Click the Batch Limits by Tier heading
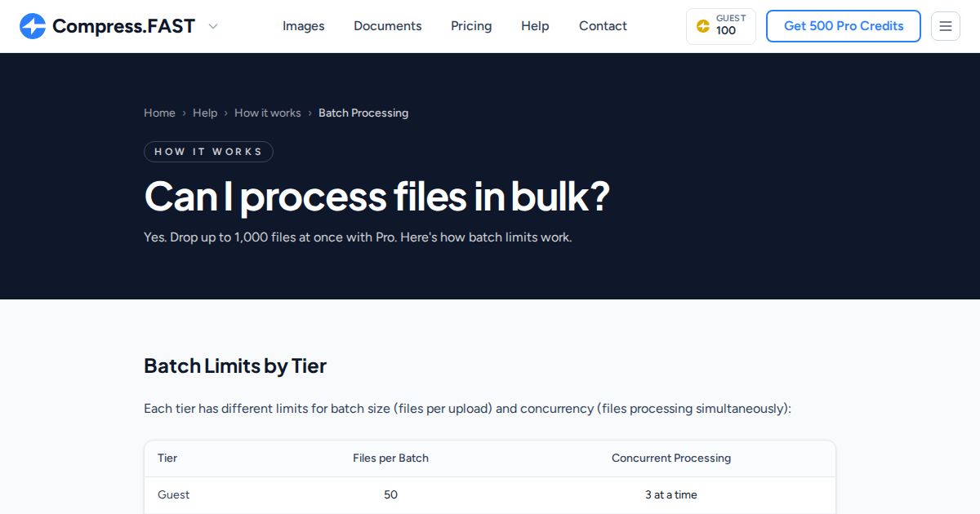This screenshot has height=514, width=980. [235, 366]
